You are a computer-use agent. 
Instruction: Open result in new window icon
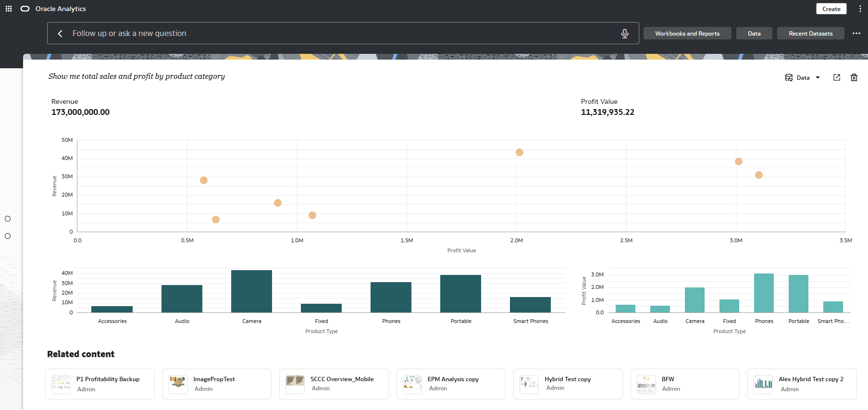pos(837,77)
